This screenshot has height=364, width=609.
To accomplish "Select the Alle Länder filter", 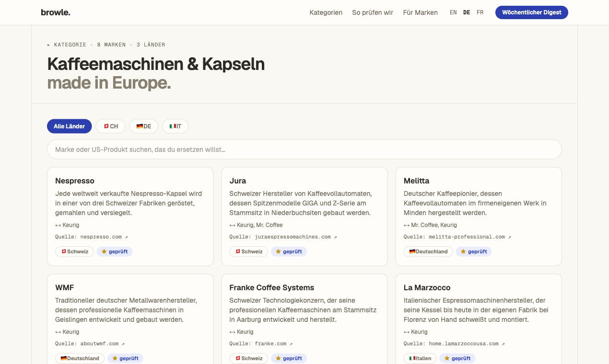I will click(70, 126).
